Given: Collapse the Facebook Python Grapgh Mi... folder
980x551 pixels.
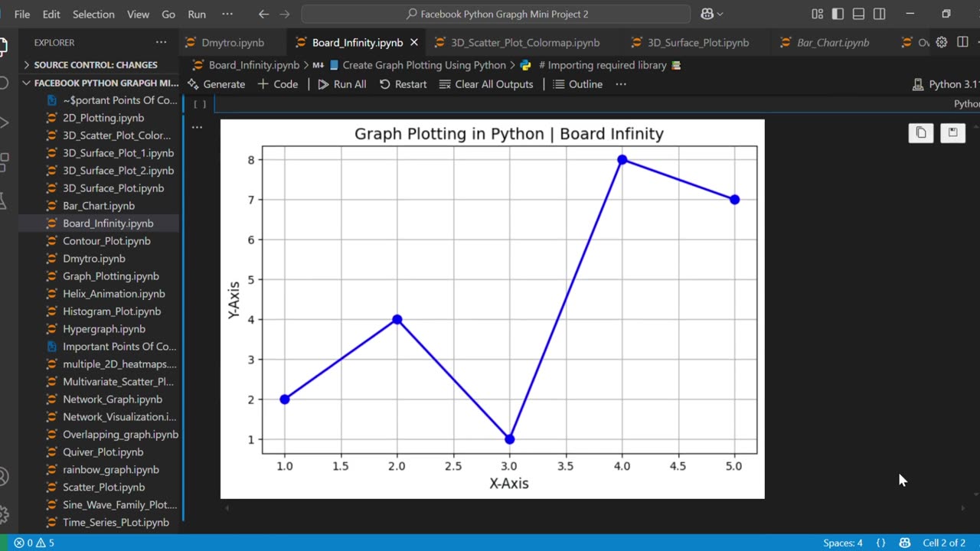Looking at the screenshot, I should pyautogui.click(x=100, y=83).
